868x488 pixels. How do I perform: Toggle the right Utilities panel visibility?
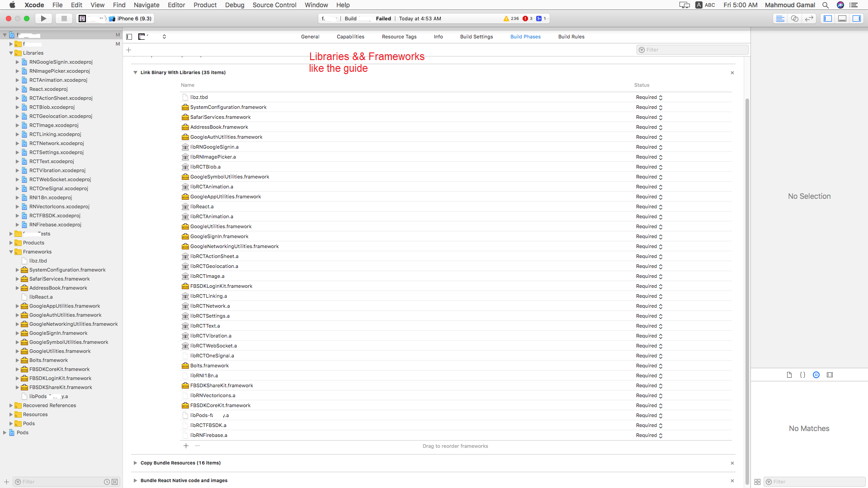click(857, 19)
